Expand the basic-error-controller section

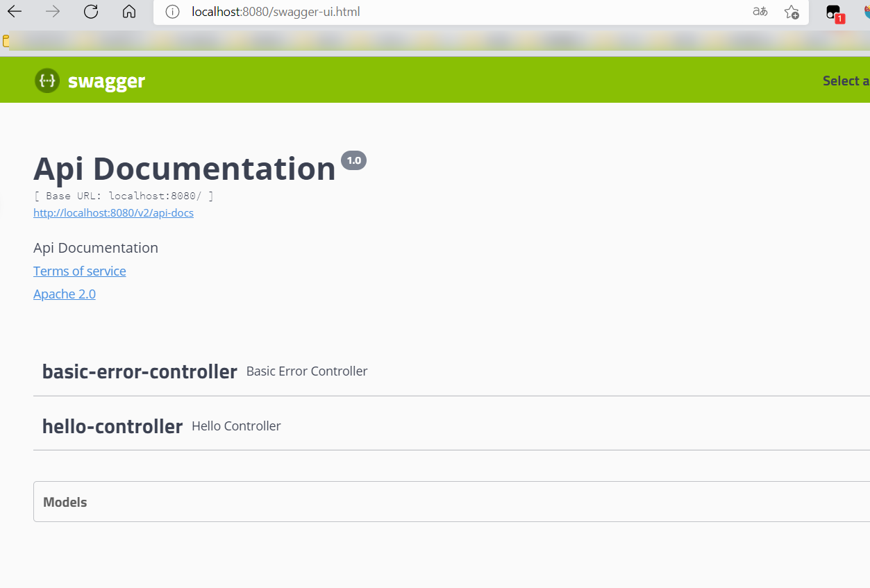(140, 371)
